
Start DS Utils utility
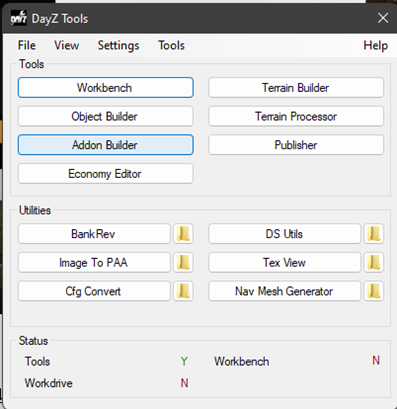285,234
